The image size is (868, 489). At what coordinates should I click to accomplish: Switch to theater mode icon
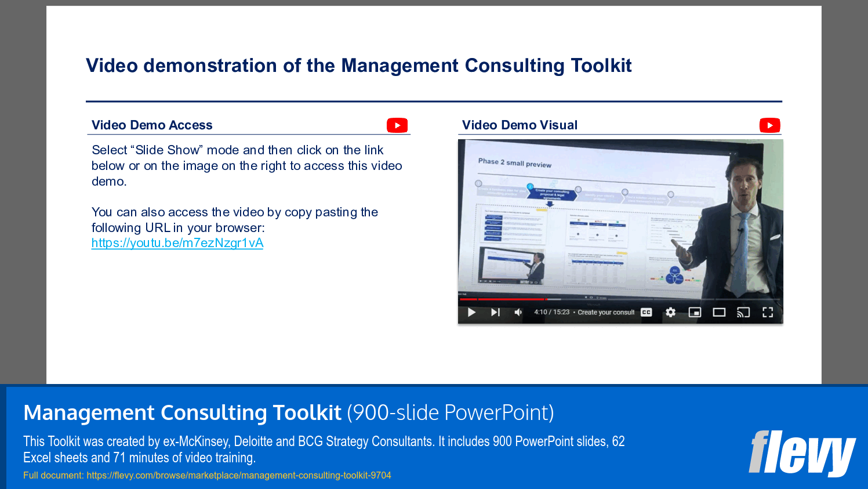coord(719,312)
